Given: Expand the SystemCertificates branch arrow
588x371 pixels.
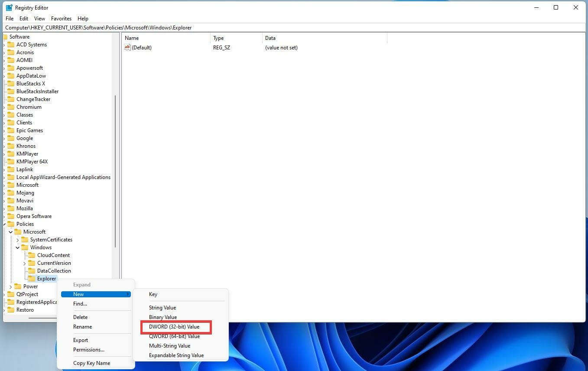Looking at the screenshot, I should 17,239.
